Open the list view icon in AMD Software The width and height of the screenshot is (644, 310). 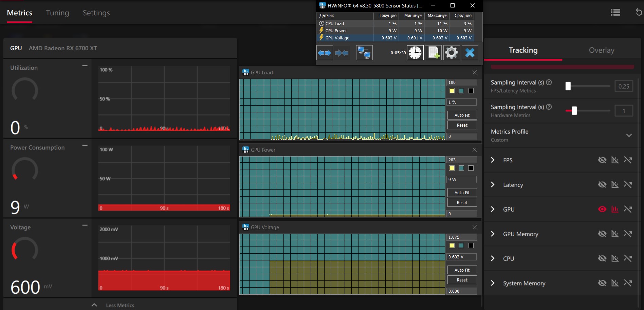(615, 13)
